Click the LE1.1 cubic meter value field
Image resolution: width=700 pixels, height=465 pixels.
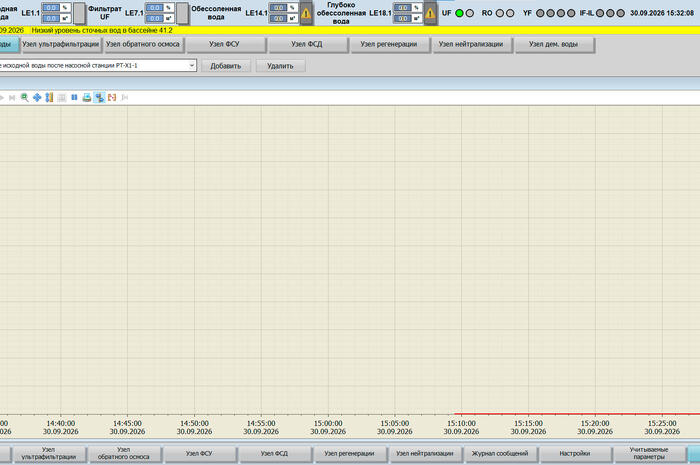[51, 19]
